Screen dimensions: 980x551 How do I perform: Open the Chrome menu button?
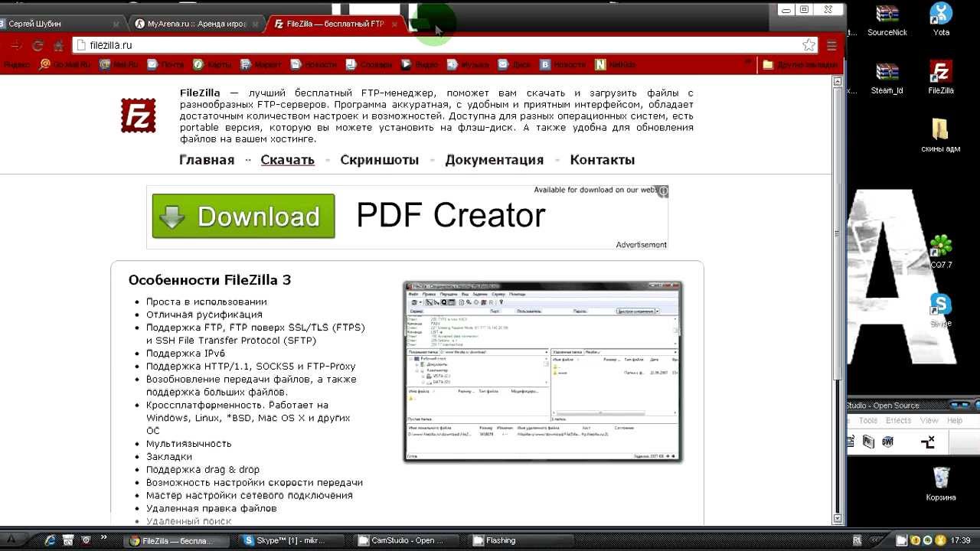pyautogui.click(x=831, y=45)
